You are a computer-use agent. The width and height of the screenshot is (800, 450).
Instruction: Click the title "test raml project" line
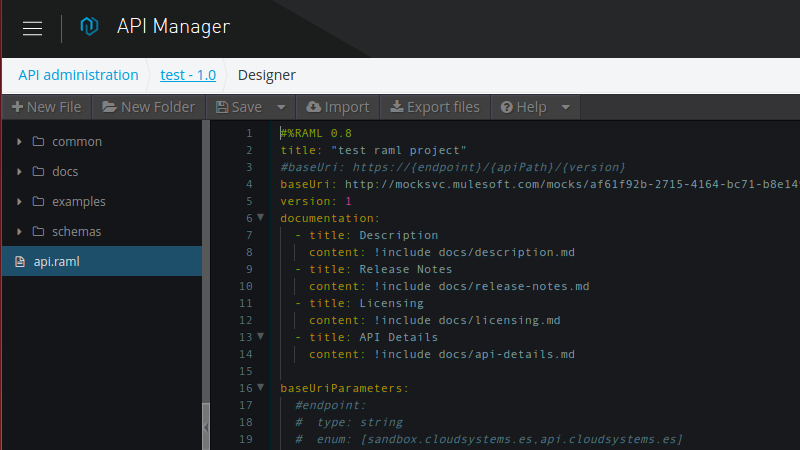(373, 151)
